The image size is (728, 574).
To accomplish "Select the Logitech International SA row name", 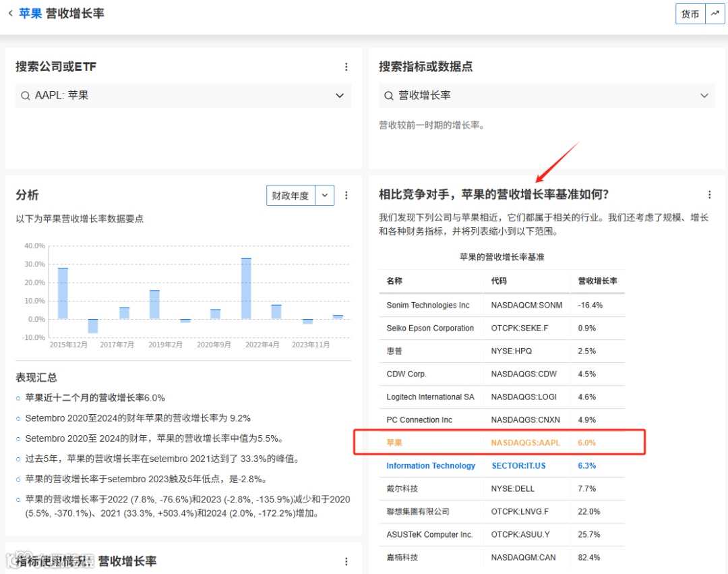I will (430, 397).
